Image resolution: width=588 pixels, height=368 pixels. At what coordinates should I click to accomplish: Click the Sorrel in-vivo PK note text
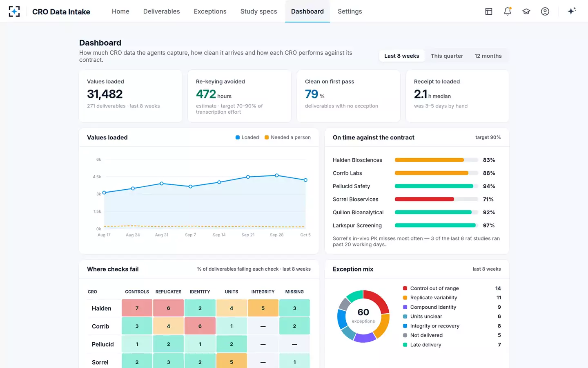coord(416,241)
